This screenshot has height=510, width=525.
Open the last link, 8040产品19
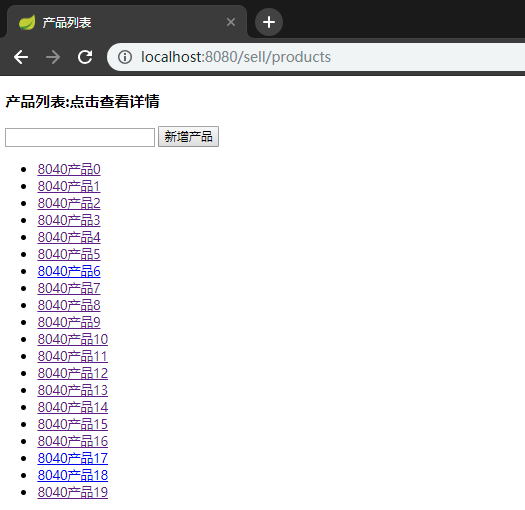click(x=73, y=492)
